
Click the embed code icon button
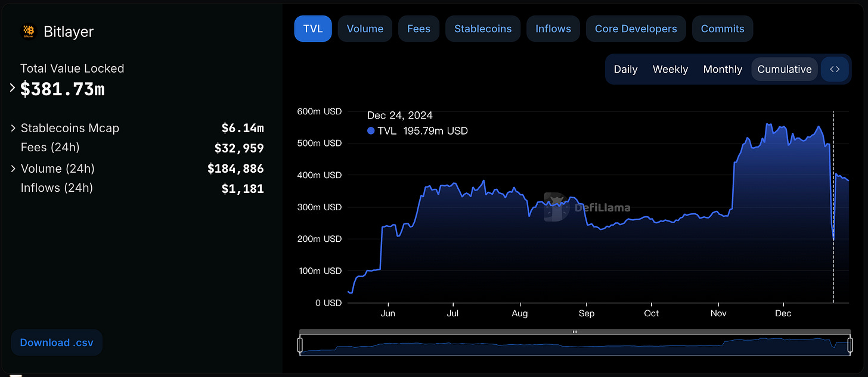coord(835,69)
